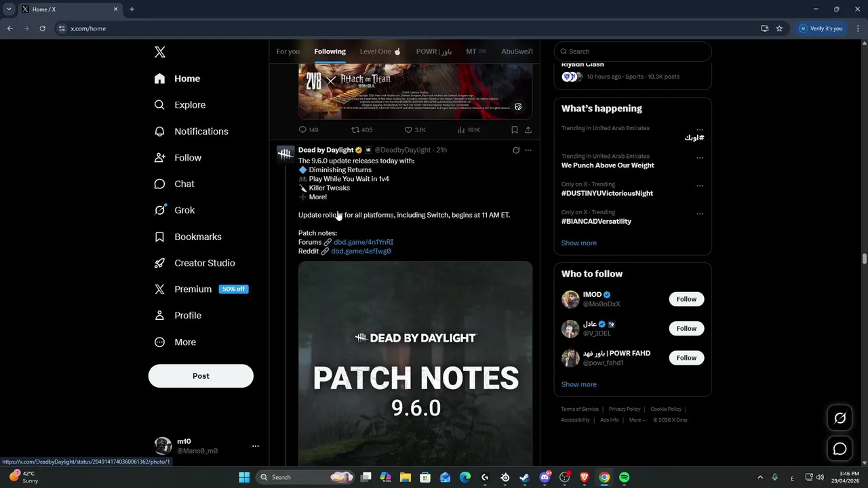Open Notifications in the sidebar
The width and height of the screenshot is (868, 488).
(191, 131)
